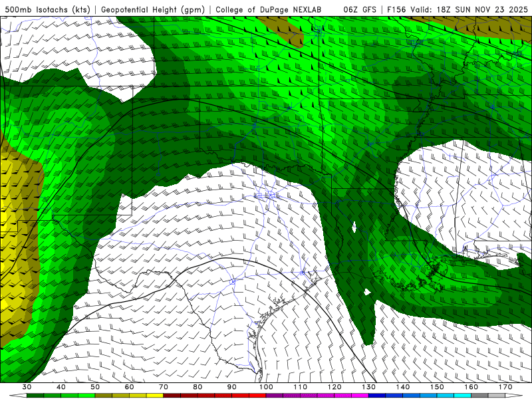Click the '40' label on the color scale

(61, 387)
